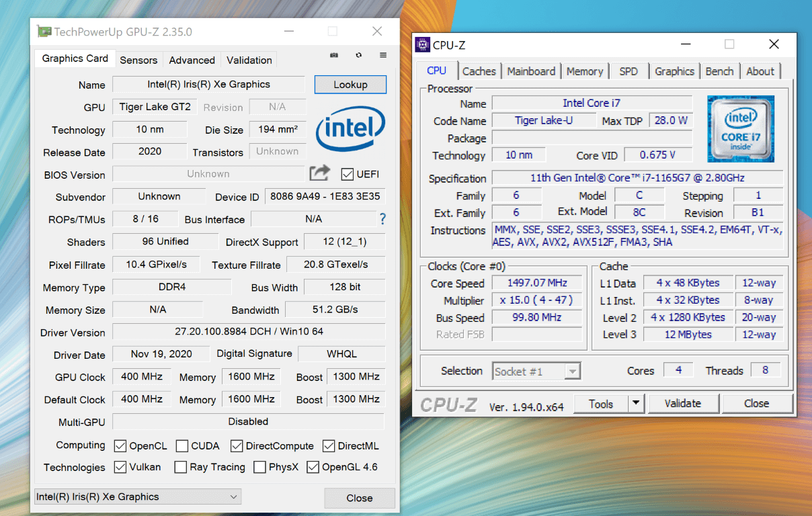Screen dimensions: 812x516
Task: Click the Intel Core i7 badge
Action: [x=740, y=129]
